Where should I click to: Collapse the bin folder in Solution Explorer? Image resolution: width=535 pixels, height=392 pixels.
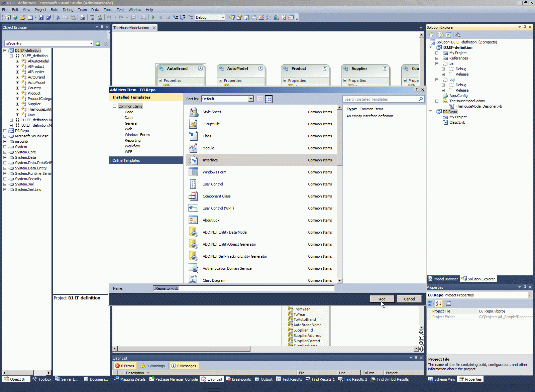click(437, 63)
